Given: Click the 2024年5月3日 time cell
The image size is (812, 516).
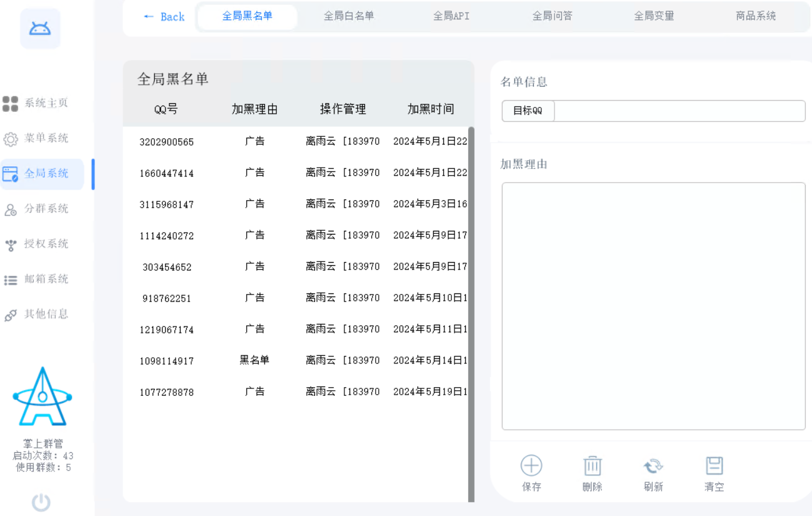Looking at the screenshot, I should [x=430, y=204].
